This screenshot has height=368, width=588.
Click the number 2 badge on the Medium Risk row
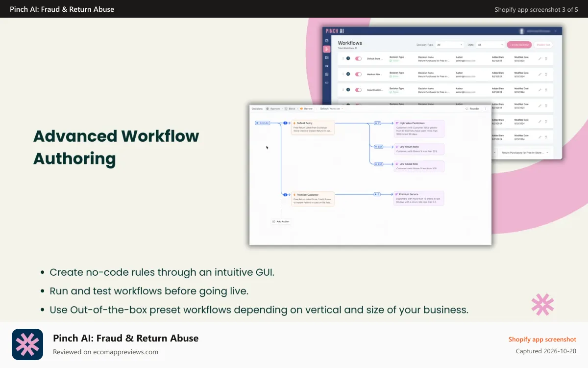click(348, 74)
